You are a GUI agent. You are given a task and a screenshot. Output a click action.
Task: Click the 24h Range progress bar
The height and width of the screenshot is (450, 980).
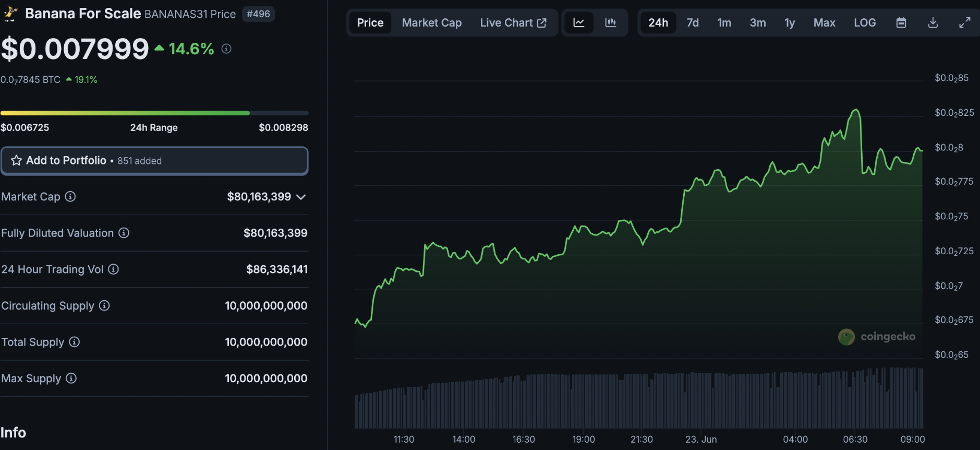pos(154,113)
